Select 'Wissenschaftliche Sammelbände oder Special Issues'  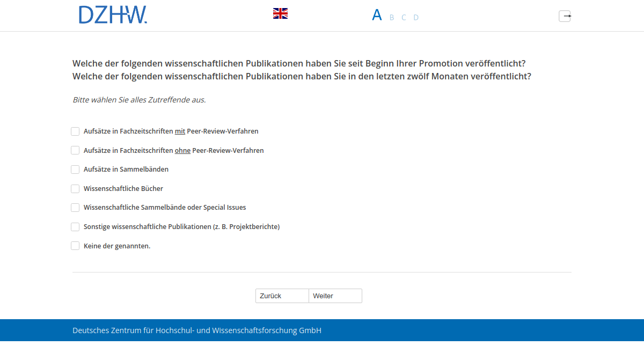[75, 208]
